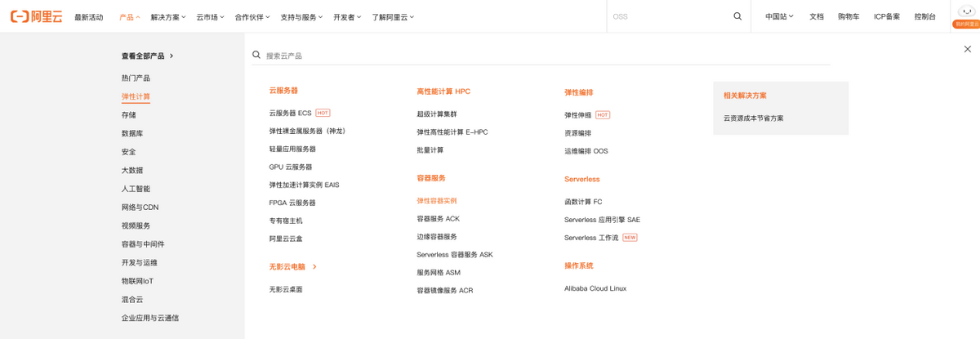Open the 中国站 region dropdown
The width and height of the screenshot is (980, 339).
779,16
